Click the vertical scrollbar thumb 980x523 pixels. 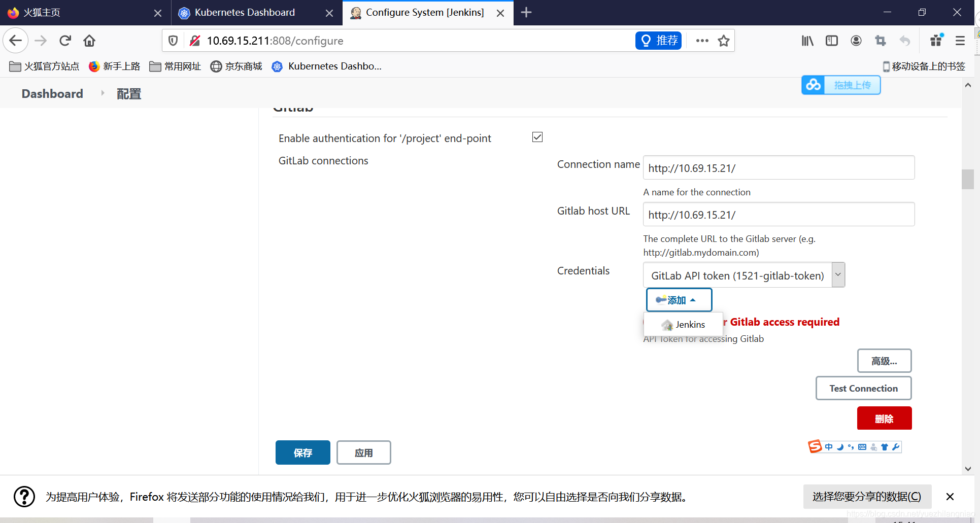[x=968, y=179]
